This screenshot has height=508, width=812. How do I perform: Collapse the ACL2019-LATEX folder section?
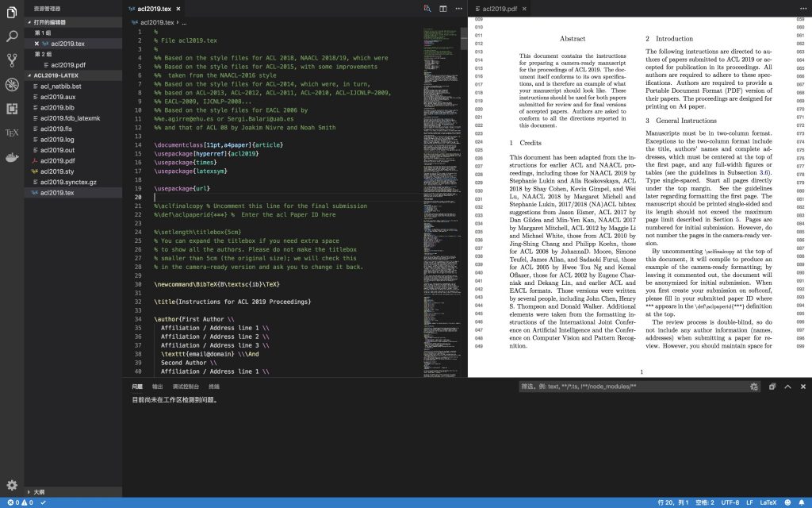pyautogui.click(x=74, y=75)
